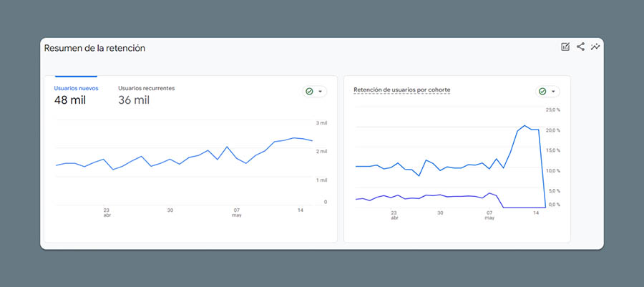Click the 3 mil y-axis label
644x287 pixels.
point(321,124)
